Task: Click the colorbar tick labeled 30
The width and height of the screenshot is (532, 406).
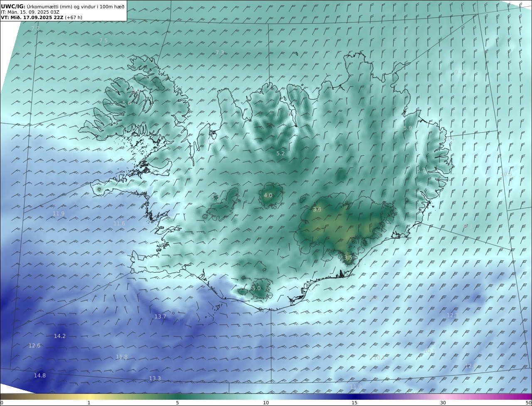Action: [x=443, y=403]
